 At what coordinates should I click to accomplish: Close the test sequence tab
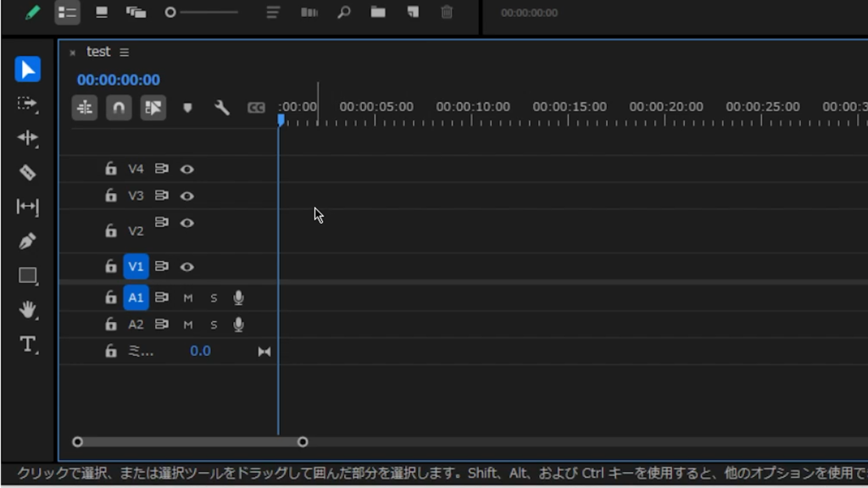point(73,53)
